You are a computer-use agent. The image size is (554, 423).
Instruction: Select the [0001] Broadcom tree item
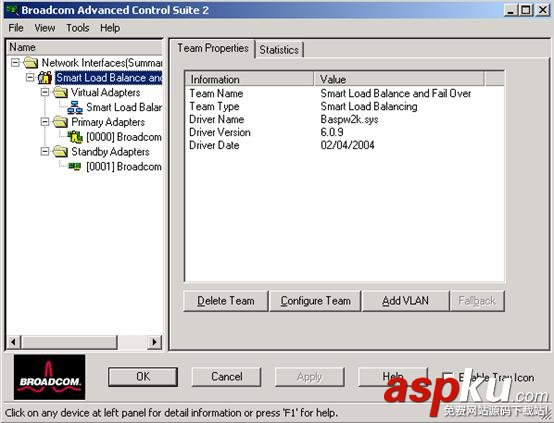click(x=124, y=167)
